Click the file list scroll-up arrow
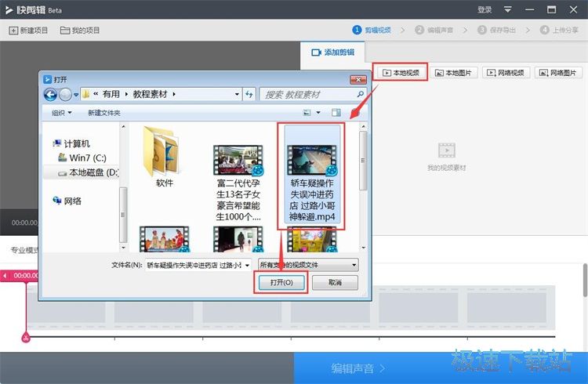 tap(363, 127)
